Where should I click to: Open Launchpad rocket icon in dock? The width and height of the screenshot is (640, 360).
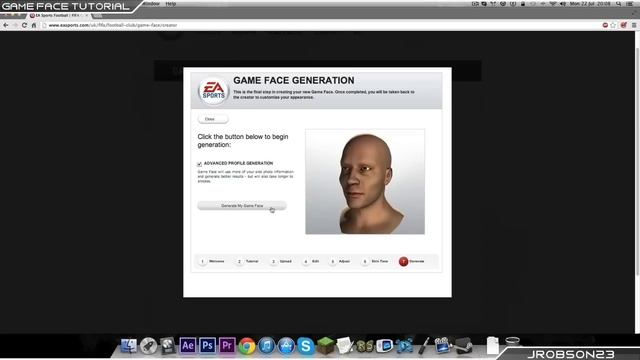pos(149,346)
